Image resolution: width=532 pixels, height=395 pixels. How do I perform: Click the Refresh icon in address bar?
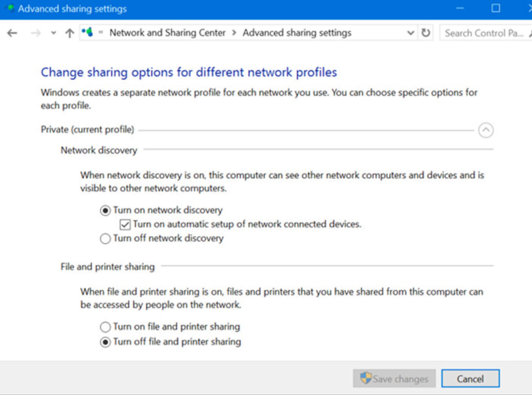point(425,33)
